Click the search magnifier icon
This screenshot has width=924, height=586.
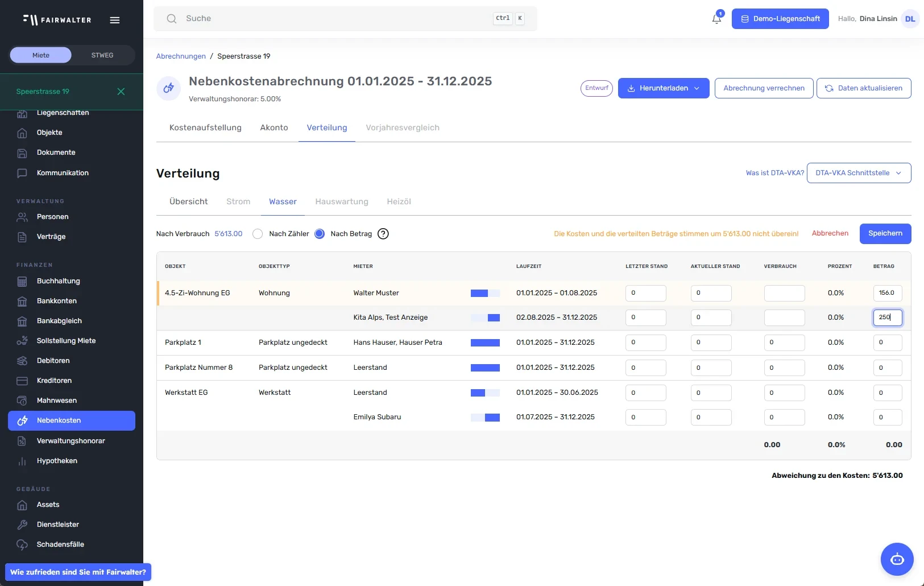(x=171, y=19)
